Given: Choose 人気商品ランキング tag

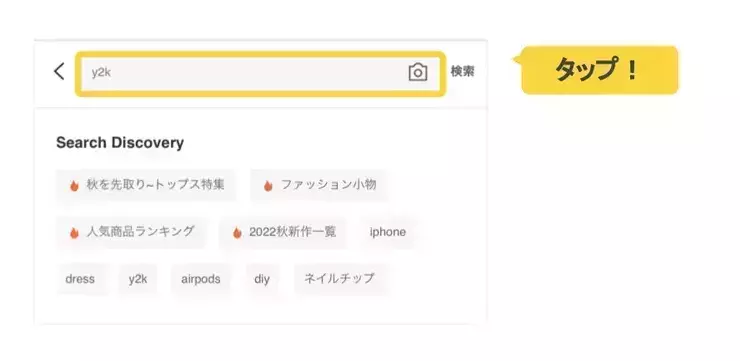Looking at the screenshot, I should click(132, 232).
